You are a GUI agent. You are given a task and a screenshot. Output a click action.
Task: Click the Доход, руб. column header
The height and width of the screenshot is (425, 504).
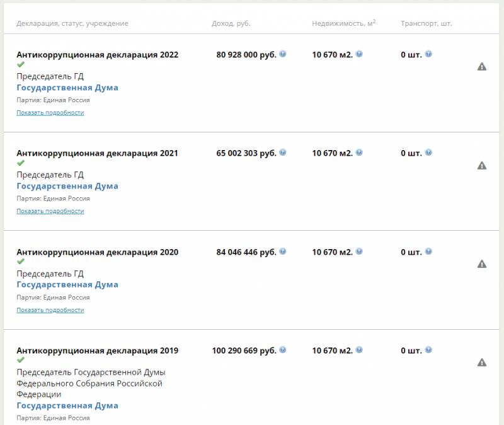pos(231,23)
